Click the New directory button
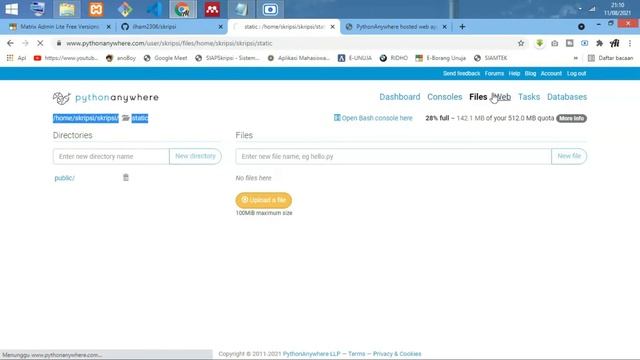Viewport: 640px width, 360px height. 195,156
